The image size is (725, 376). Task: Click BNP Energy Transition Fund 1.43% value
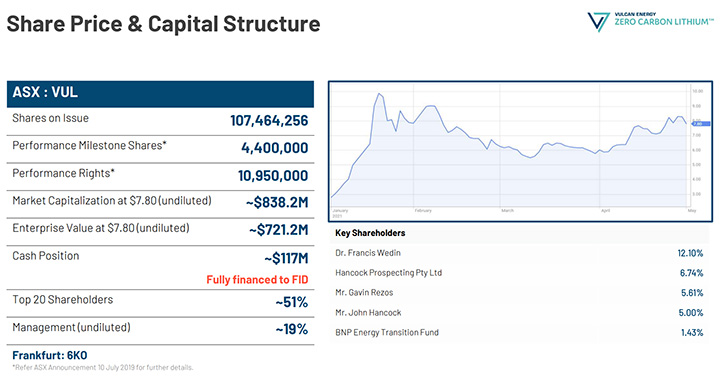pos(692,333)
